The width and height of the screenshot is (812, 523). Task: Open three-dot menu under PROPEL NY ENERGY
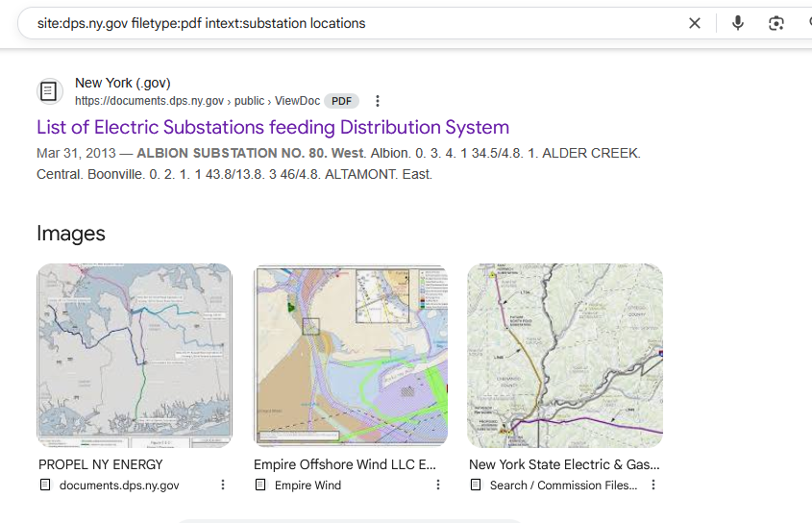click(223, 485)
